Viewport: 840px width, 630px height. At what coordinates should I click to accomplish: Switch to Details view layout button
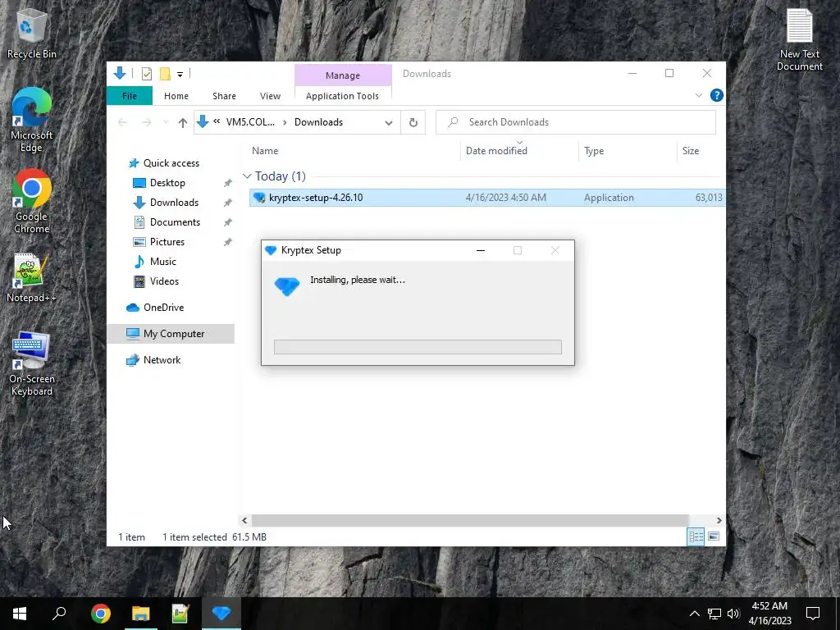696,536
